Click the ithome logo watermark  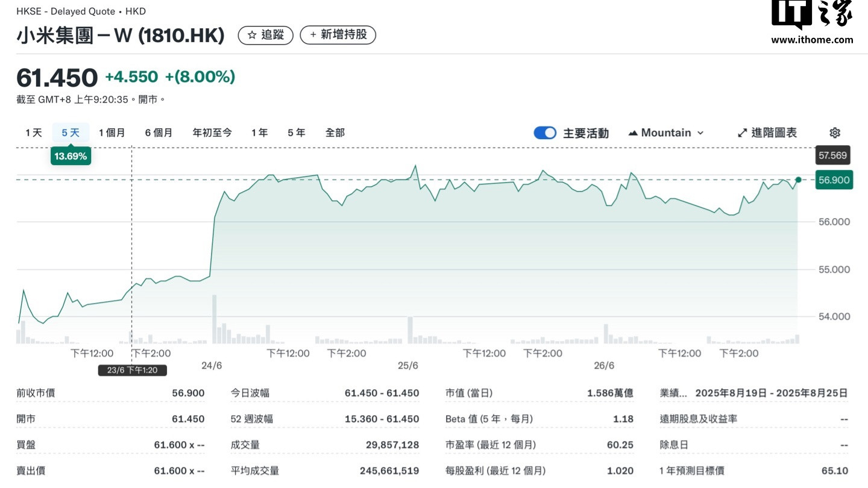(x=812, y=23)
